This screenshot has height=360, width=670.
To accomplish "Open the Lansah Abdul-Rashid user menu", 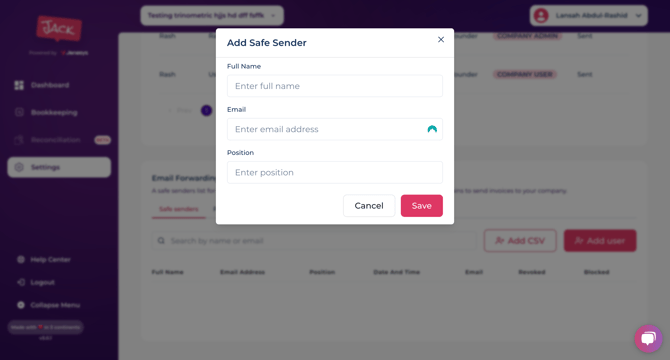I will point(588,15).
